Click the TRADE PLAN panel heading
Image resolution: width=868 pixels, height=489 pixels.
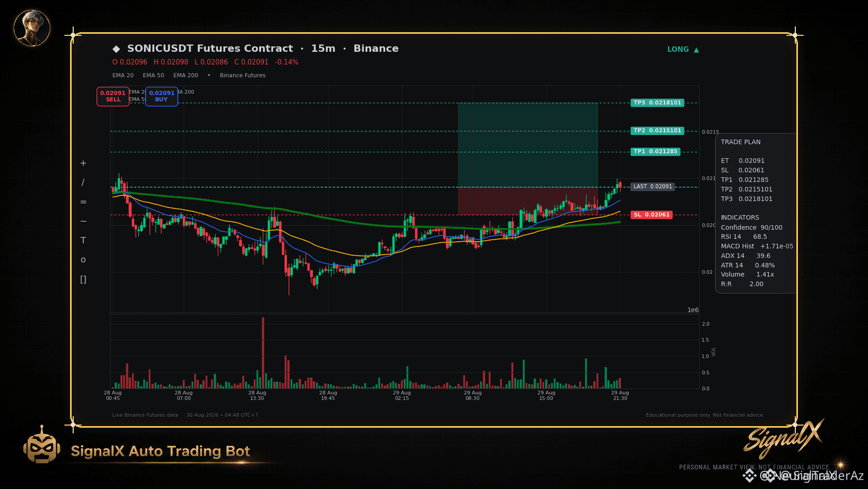coord(740,142)
